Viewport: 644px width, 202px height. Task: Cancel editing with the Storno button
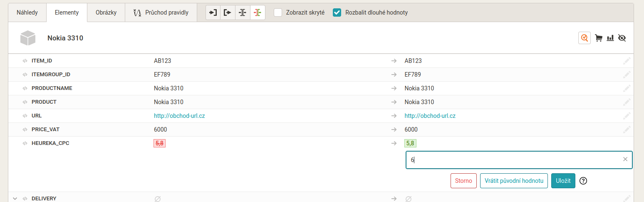click(x=463, y=181)
